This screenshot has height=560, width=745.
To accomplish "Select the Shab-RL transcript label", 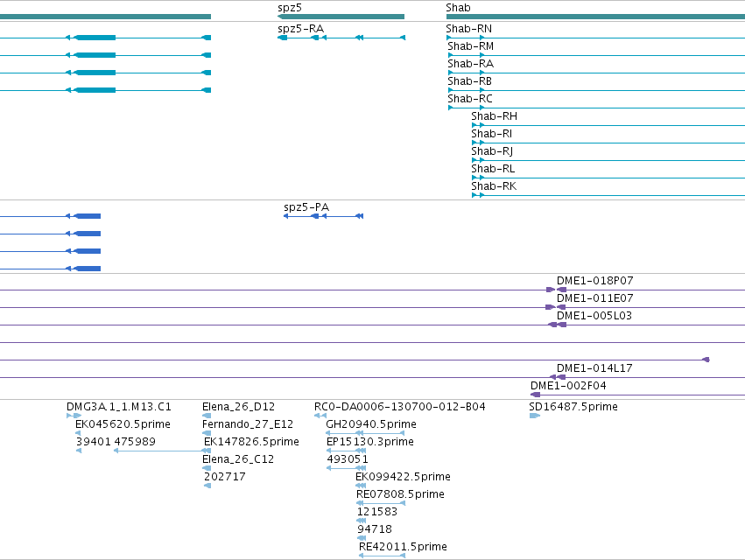I will click(x=493, y=169).
